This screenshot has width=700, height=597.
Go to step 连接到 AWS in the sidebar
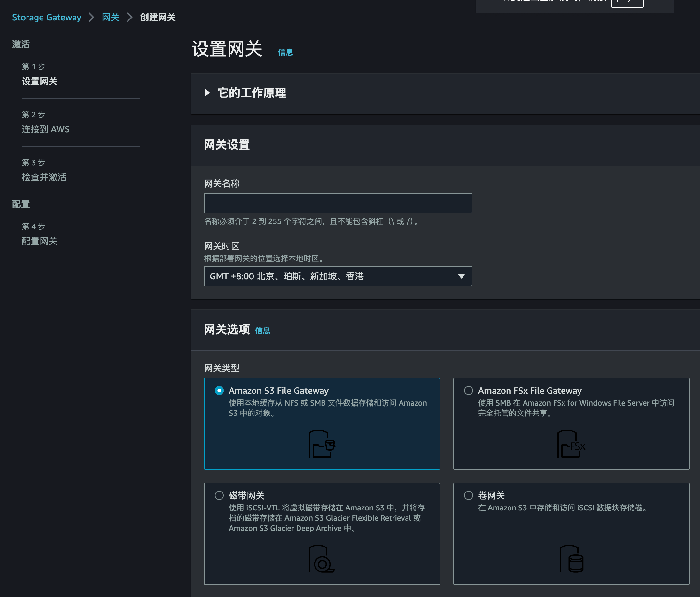tap(46, 129)
